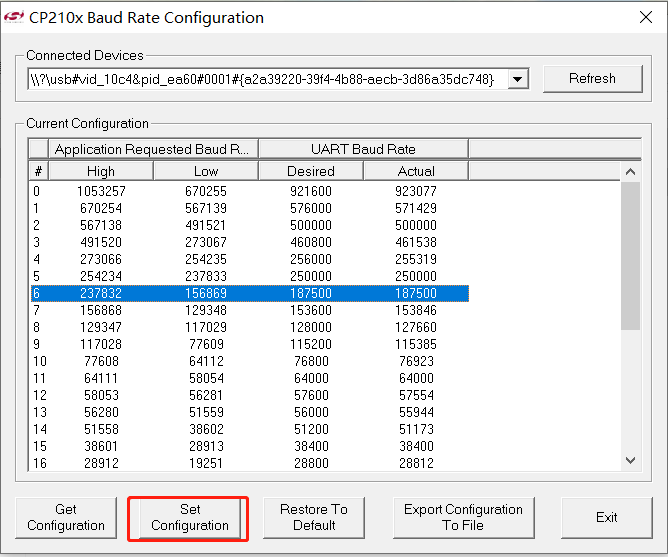Click Actual value 55944
Viewport: 668px width, 557px height.
click(416, 413)
